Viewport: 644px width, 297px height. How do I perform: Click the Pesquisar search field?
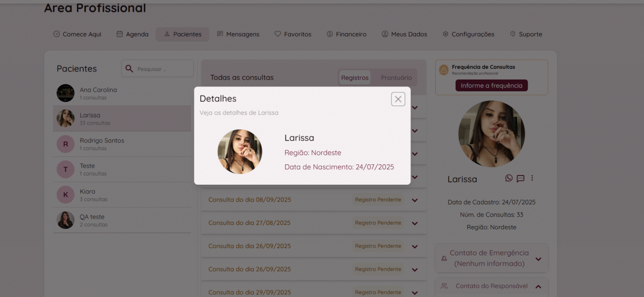163,69
